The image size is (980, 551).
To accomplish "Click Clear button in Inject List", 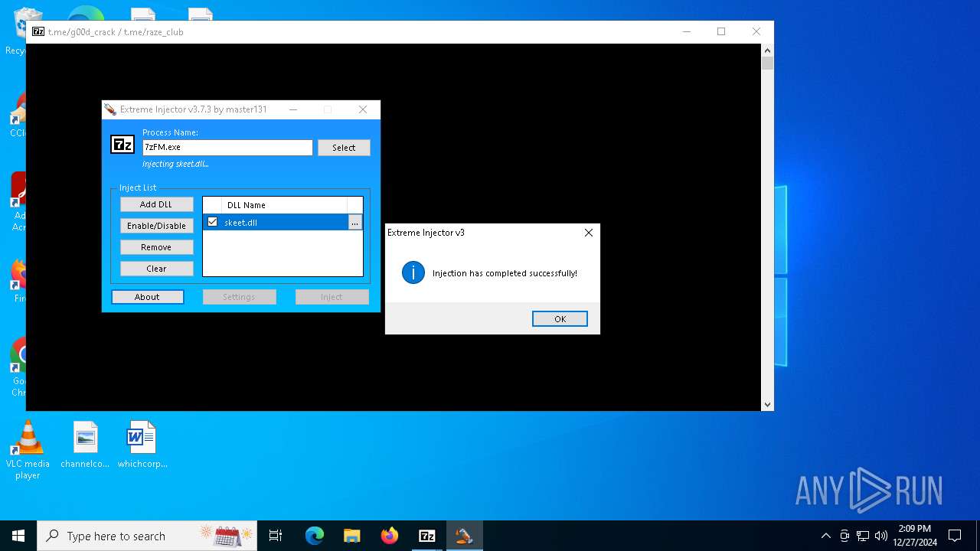I will [x=156, y=269].
